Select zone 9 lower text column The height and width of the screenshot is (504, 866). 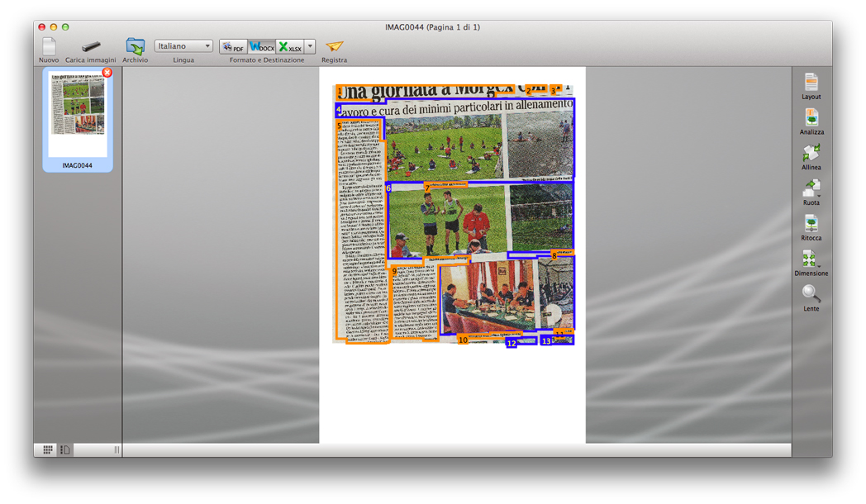tap(414, 302)
